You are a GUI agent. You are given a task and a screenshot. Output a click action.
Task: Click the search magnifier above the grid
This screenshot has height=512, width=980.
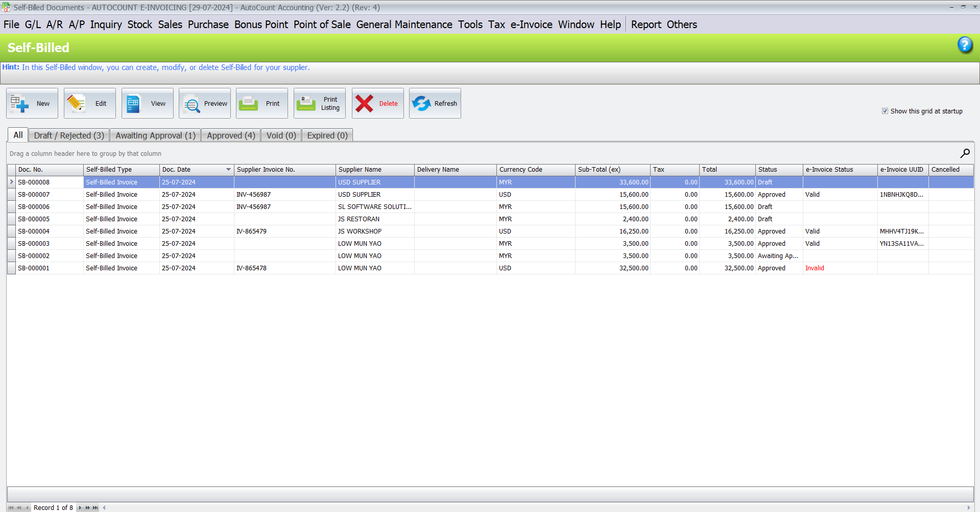tap(965, 153)
